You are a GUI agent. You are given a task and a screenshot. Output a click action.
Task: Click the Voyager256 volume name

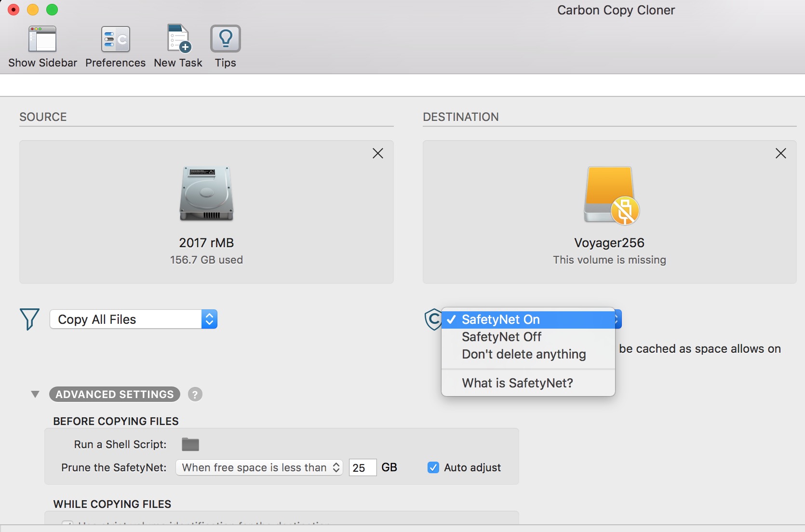(609, 243)
